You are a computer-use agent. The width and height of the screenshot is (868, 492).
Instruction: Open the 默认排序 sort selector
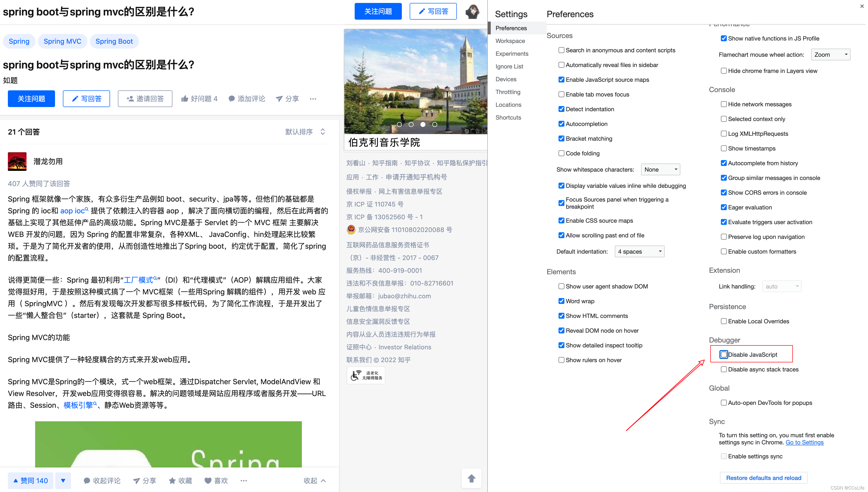(306, 132)
